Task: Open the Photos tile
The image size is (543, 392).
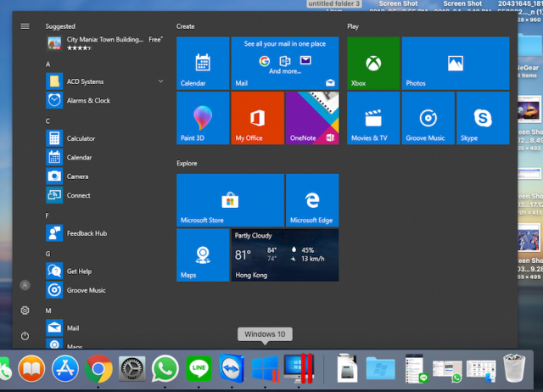Action: point(456,64)
